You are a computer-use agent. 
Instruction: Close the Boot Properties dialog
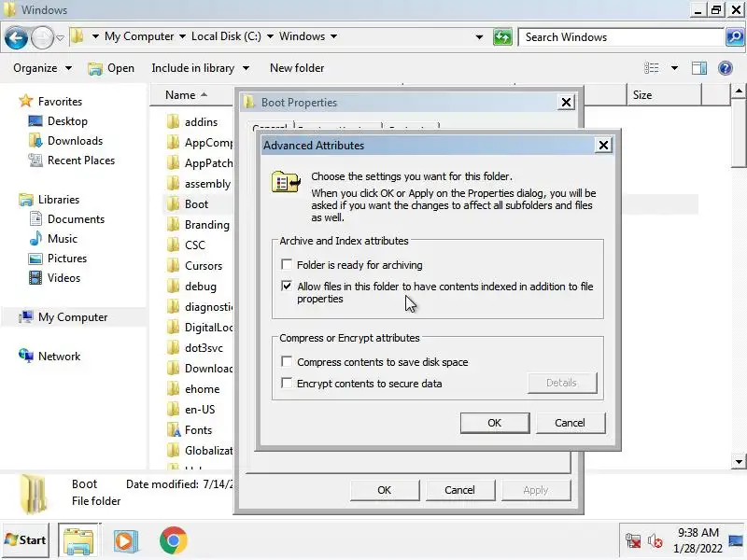[x=566, y=103]
